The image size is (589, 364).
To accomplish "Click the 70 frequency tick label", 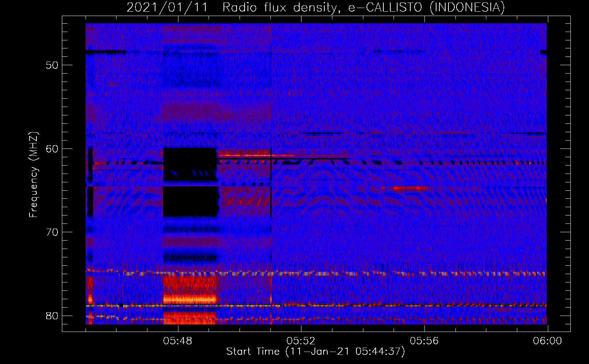I will tap(52, 232).
